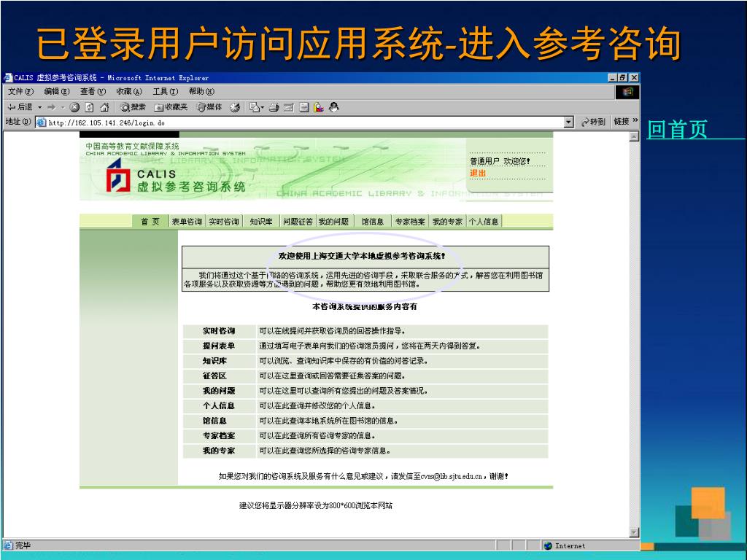Open the 专家档案 tab

click(x=410, y=222)
